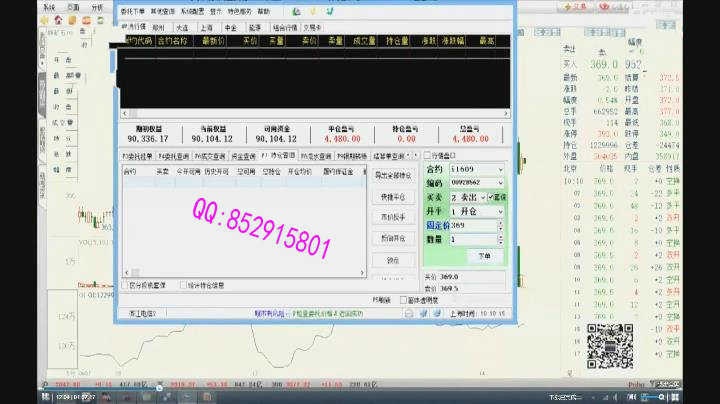Image resolution: width=720 pixels, height=404 pixels.
Task: Click the 数量 quantity input field
Action: 470,240
